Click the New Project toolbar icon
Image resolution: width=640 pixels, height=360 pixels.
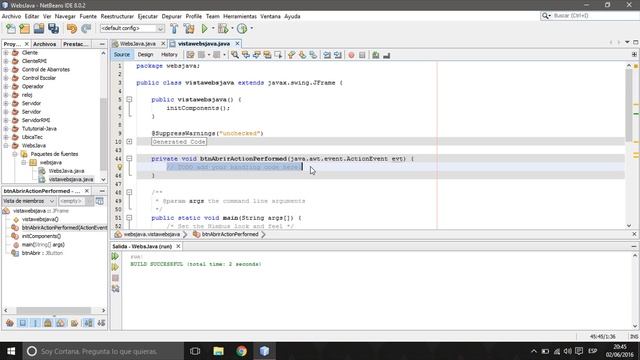(x=24, y=29)
